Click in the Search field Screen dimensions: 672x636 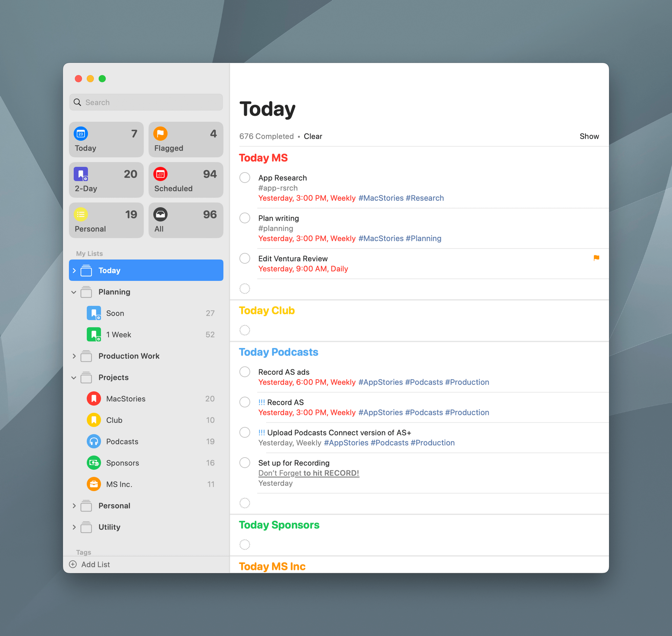[146, 102]
